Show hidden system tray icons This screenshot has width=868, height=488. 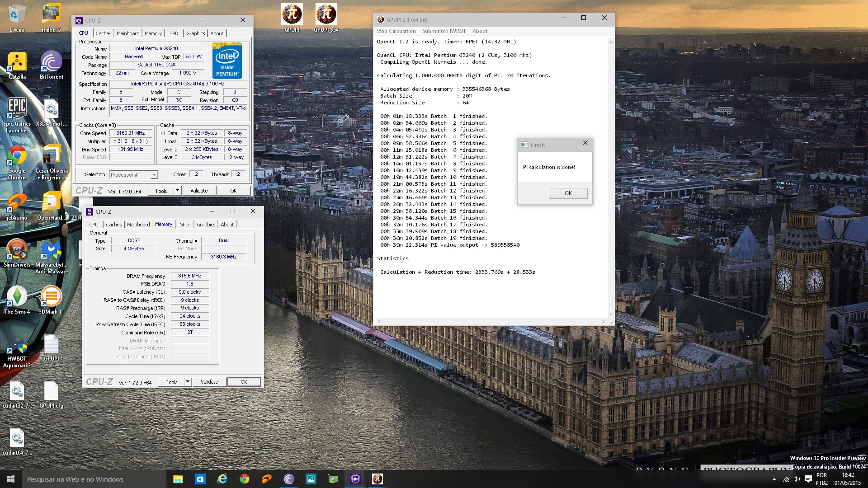(774, 479)
